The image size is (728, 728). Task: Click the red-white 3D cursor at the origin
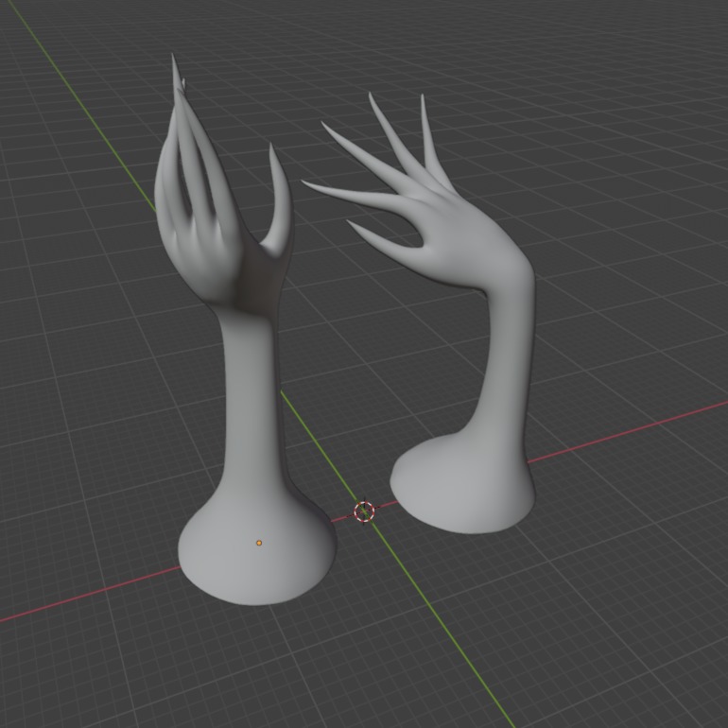click(364, 511)
